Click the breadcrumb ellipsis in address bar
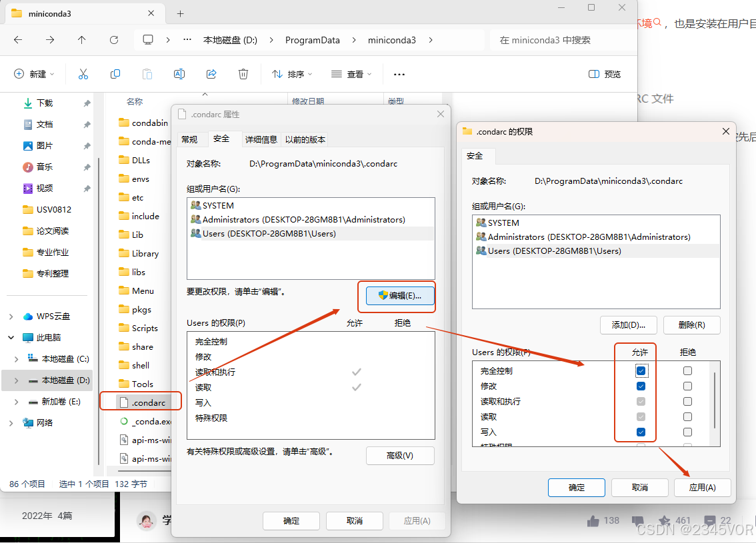This screenshot has height=543, width=756. click(x=187, y=40)
